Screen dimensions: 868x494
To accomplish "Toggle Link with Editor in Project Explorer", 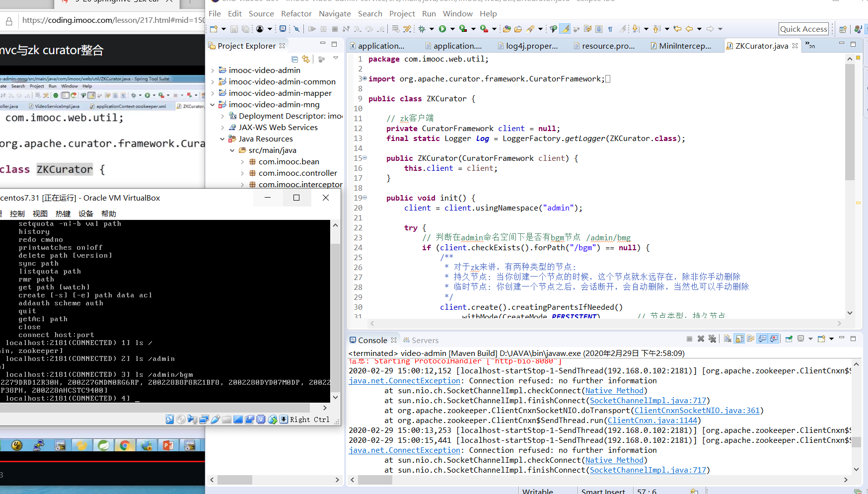I will [x=306, y=59].
